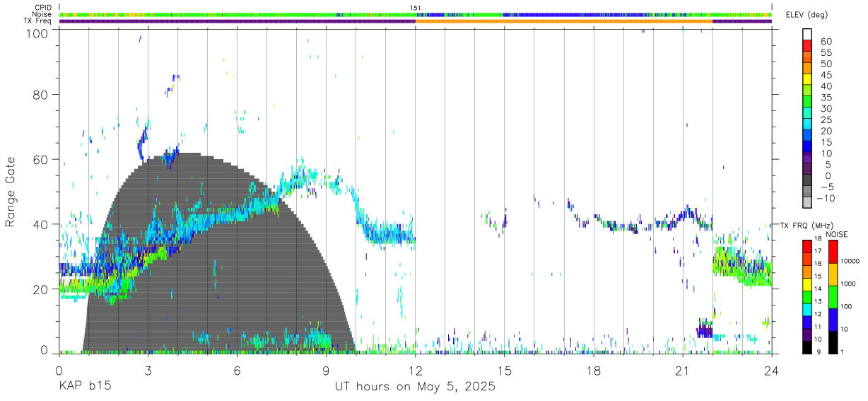Click the black bottom segment of TX FRQ colorbar
This screenshot has width=868, height=401.
pos(807,347)
